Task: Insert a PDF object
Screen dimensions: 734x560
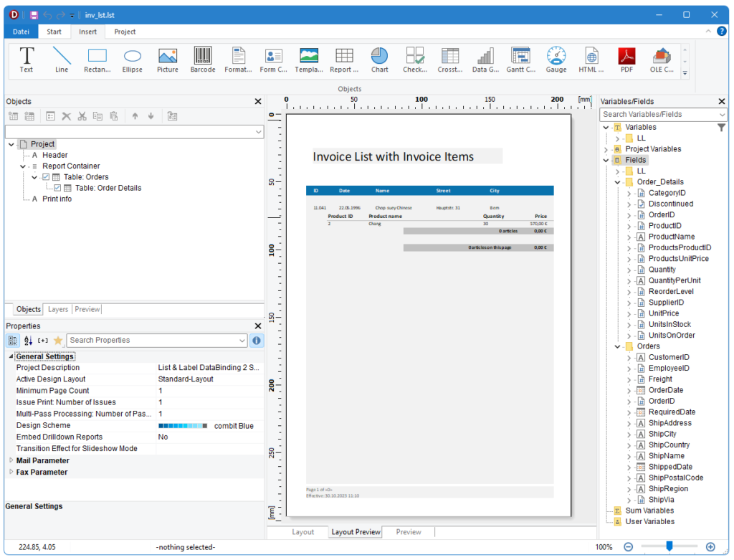Action: (x=626, y=60)
